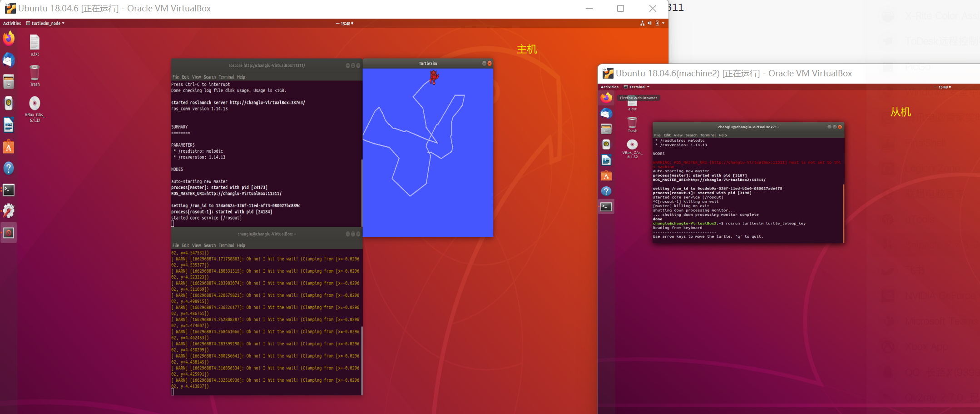Open the clock at 15:48 in left VM

(x=345, y=23)
